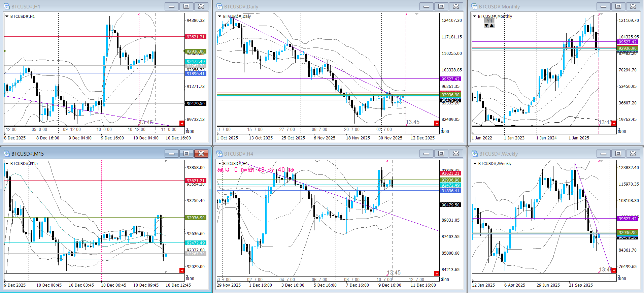Click the chart icon in the BTCUSD#,Daily title bar

(x=219, y=6)
